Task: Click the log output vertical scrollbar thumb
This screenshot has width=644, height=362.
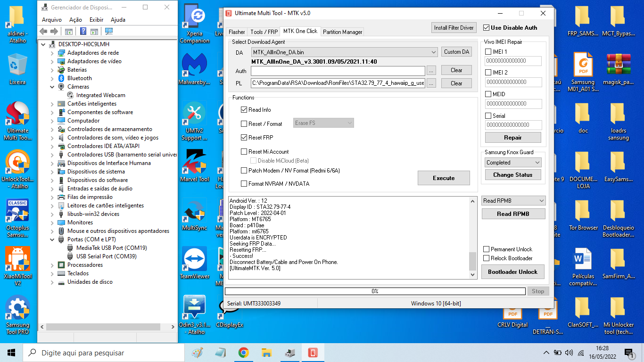Action: click(x=473, y=261)
